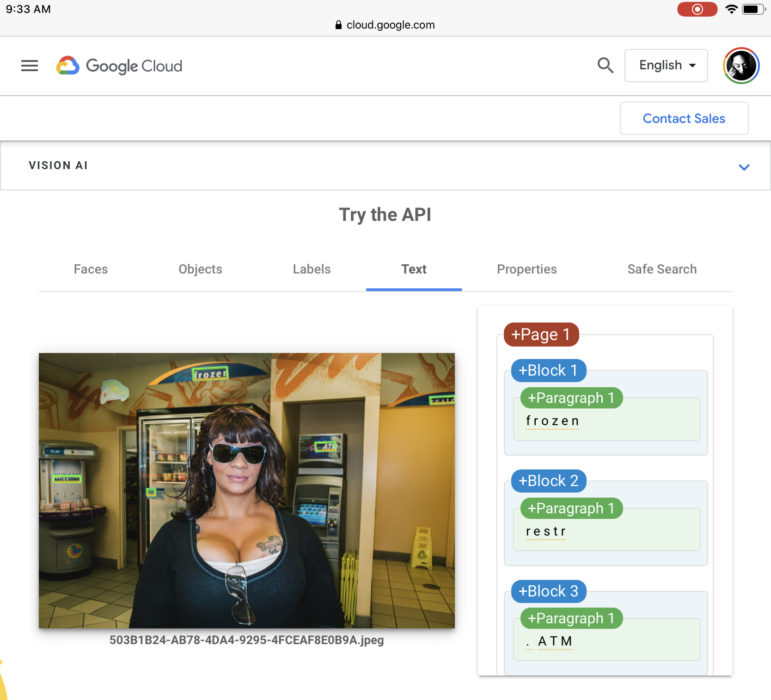
Task: Expand the +Block 3 node
Action: pyautogui.click(x=548, y=591)
